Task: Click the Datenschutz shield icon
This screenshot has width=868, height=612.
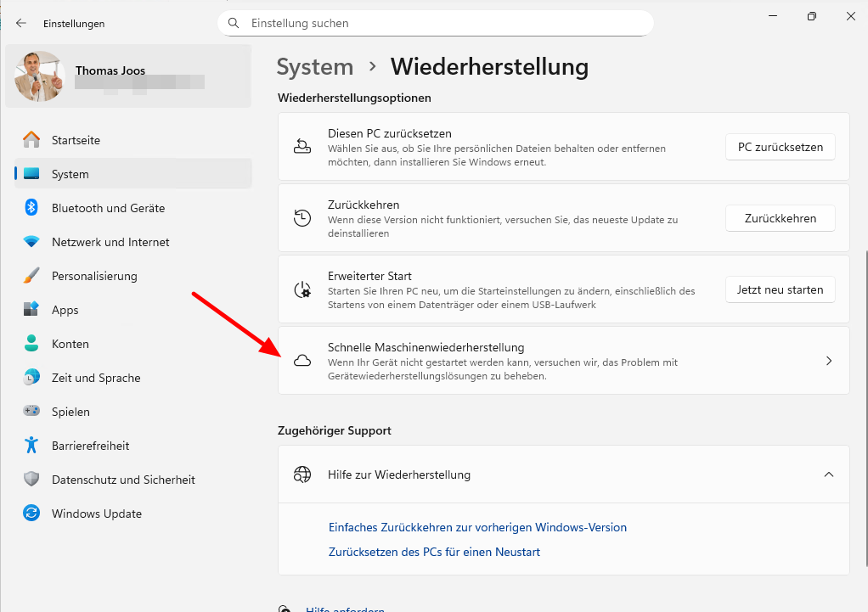Action: click(x=31, y=480)
